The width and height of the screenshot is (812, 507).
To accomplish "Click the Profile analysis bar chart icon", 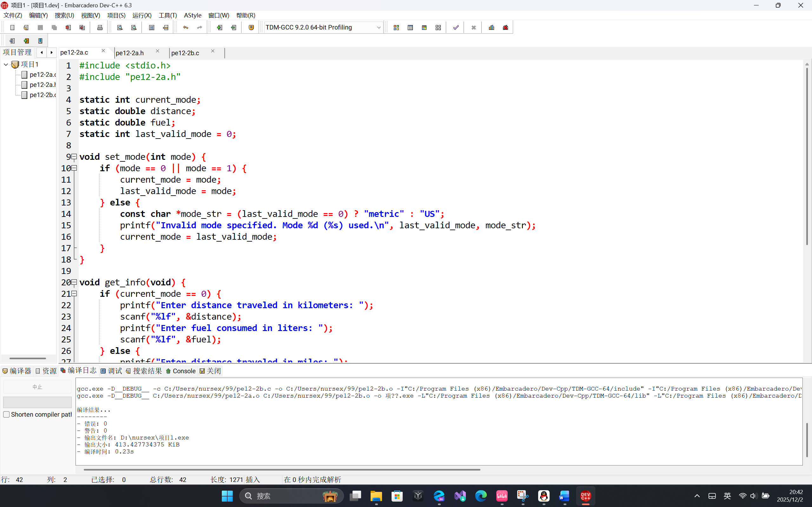I will coord(492,28).
